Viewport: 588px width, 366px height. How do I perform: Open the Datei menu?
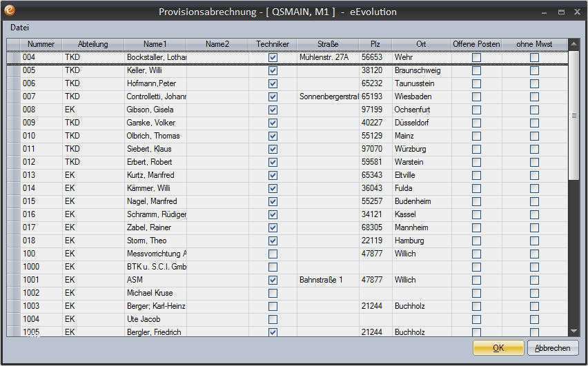pos(19,28)
